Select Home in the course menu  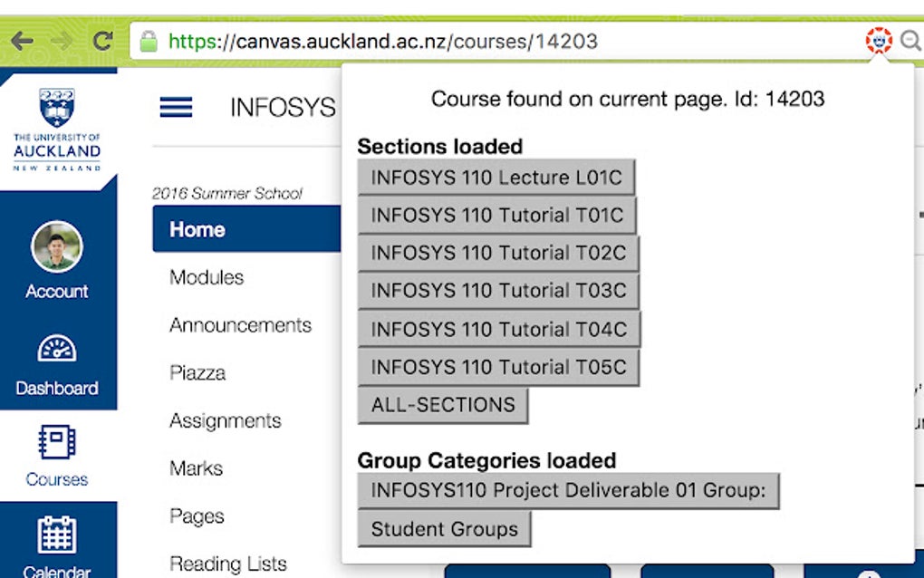[196, 229]
